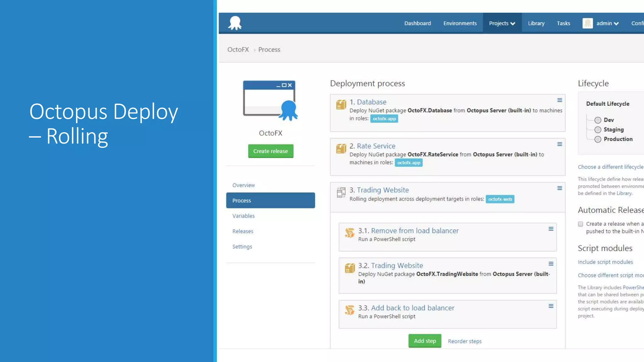The width and height of the screenshot is (644, 362).
Task: Select the Dev lifecycle phase circle
Action: [598, 120]
